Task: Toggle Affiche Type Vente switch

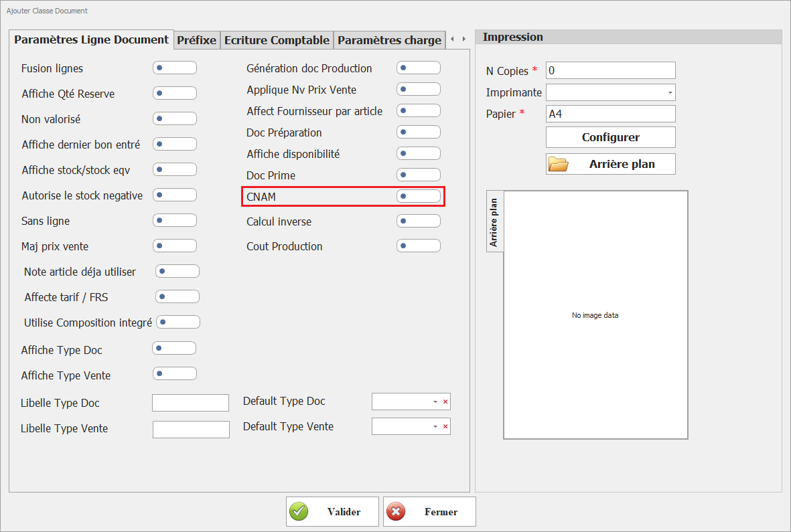Action: 175,374
